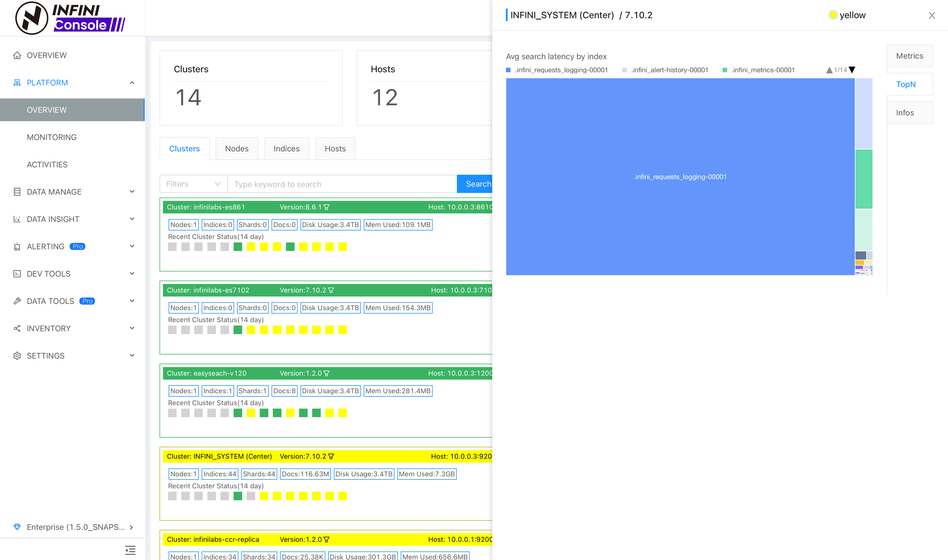The width and height of the screenshot is (948, 560).
Task: Click the Metrics icon in the side panel
Action: 909,56
